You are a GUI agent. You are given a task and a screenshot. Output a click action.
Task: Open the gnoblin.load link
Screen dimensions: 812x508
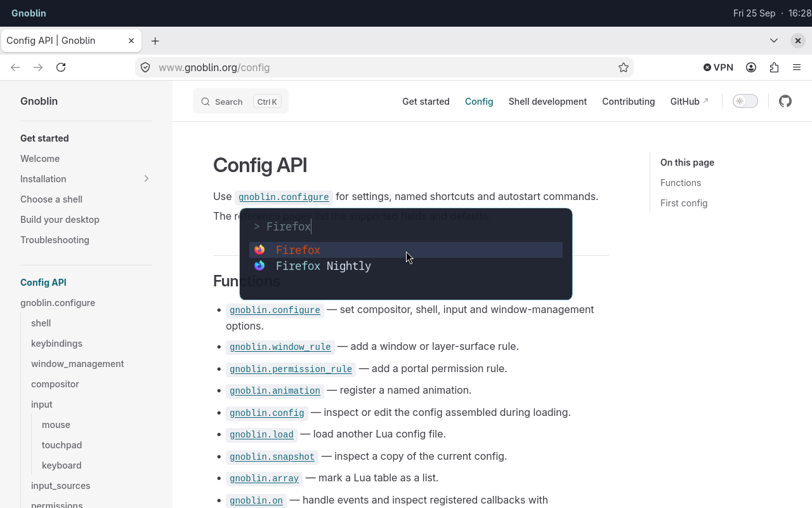click(261, 434)
